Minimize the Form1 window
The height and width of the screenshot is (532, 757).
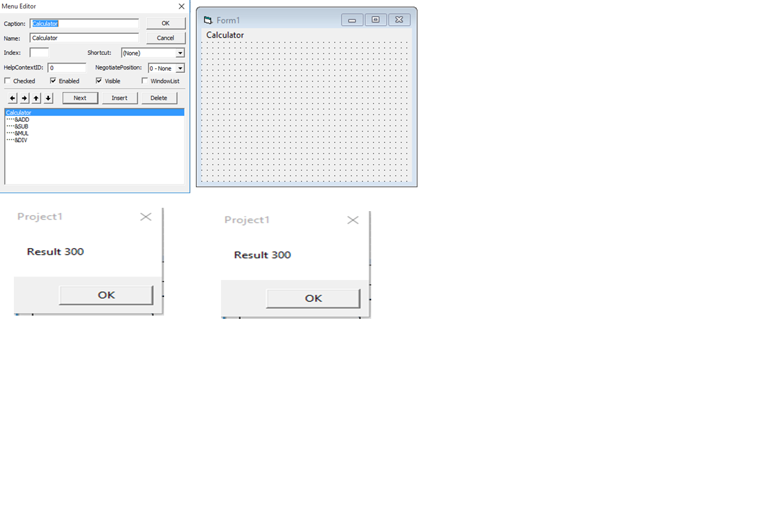click(352, 20)
